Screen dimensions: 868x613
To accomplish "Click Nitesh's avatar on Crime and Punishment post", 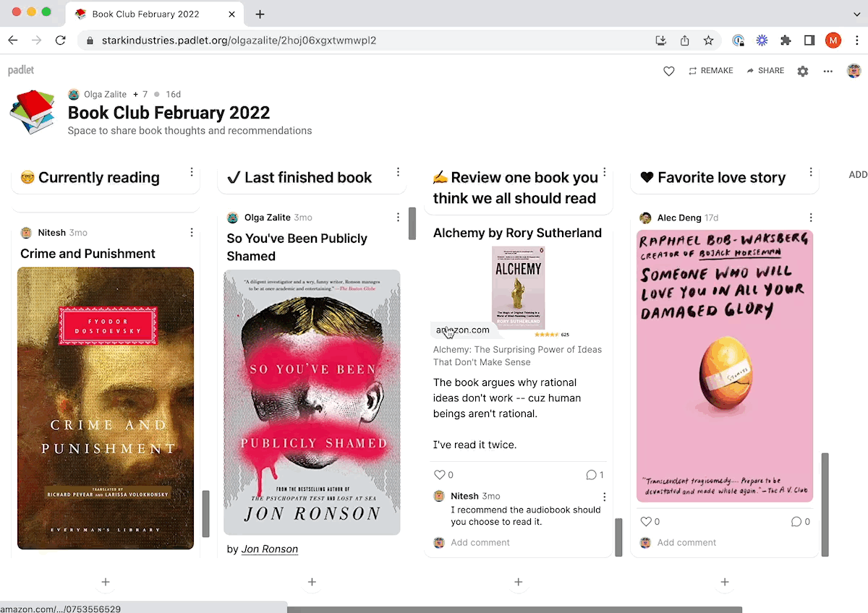I will click(x=26, y=233).
